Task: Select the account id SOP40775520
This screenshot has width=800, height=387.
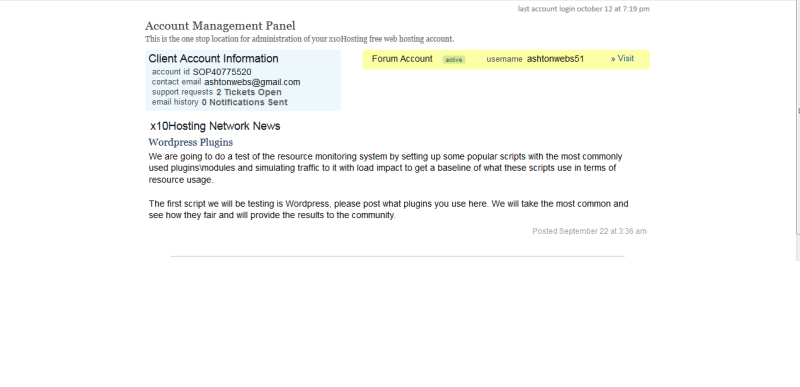Action: (x=222, y=72)
